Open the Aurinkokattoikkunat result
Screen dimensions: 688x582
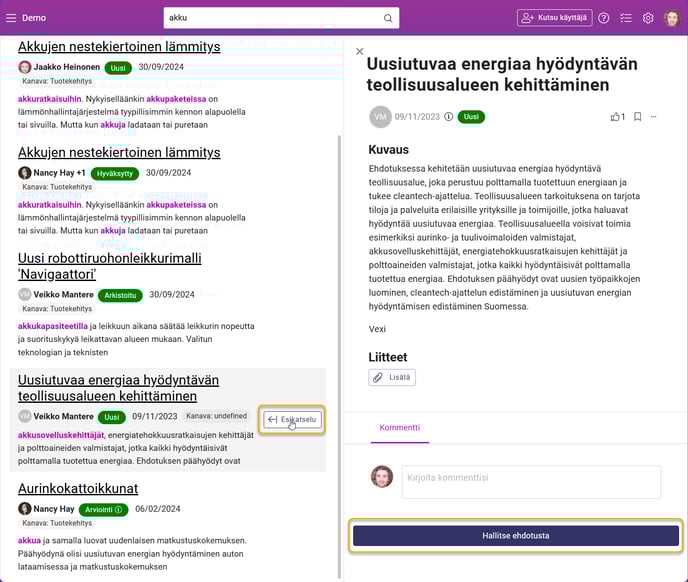(78, 489)
